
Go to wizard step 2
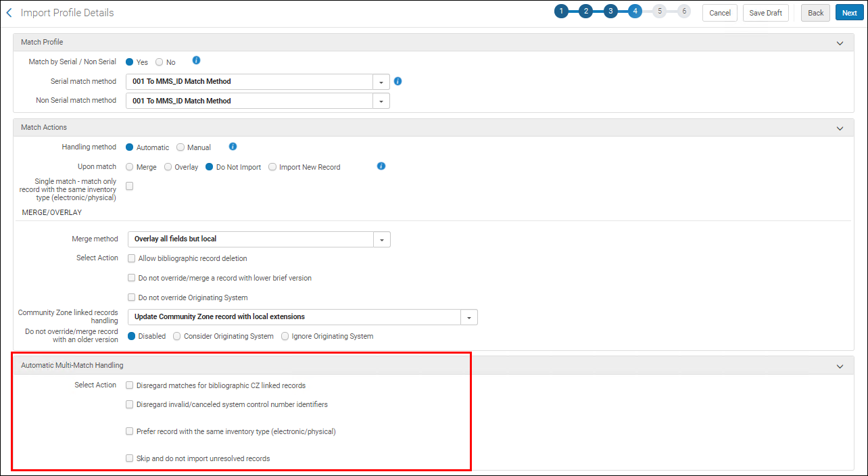pos(585,11)
